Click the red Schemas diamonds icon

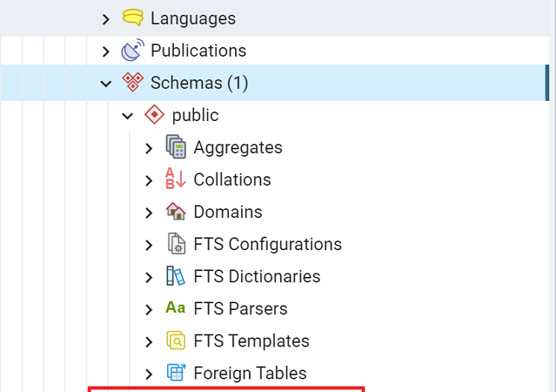click(133, 82)
